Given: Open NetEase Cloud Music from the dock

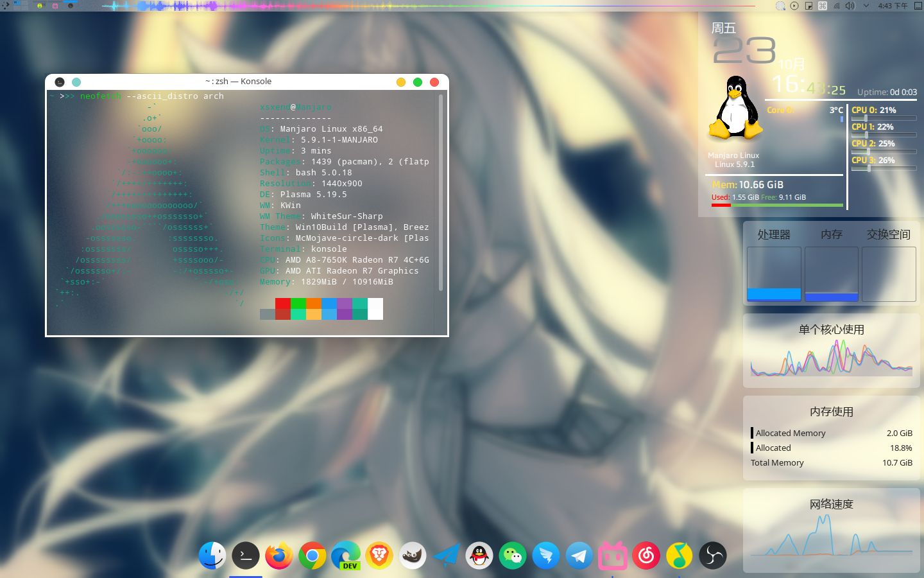Looking at the screenshot, I should (x=646, y=556).
